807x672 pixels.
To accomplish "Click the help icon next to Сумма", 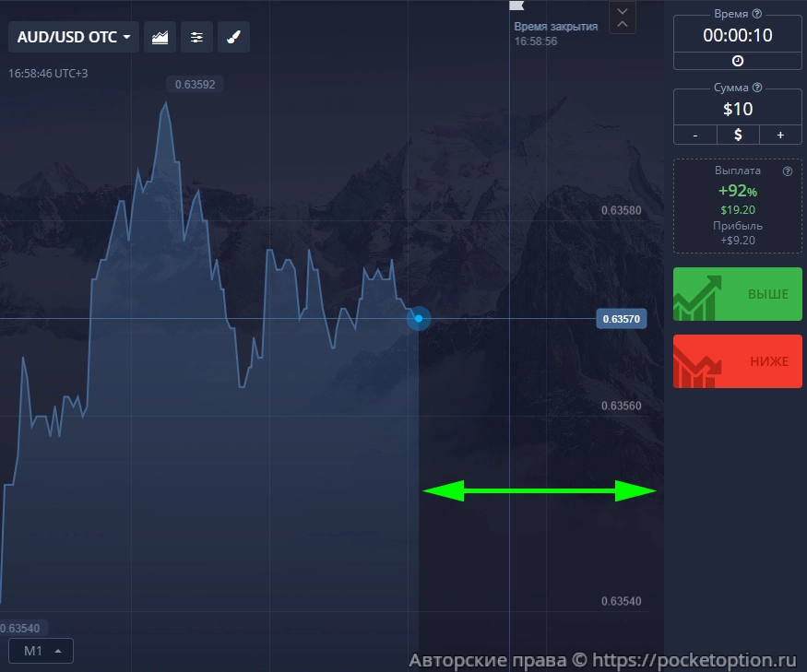I will pos(757,88).
